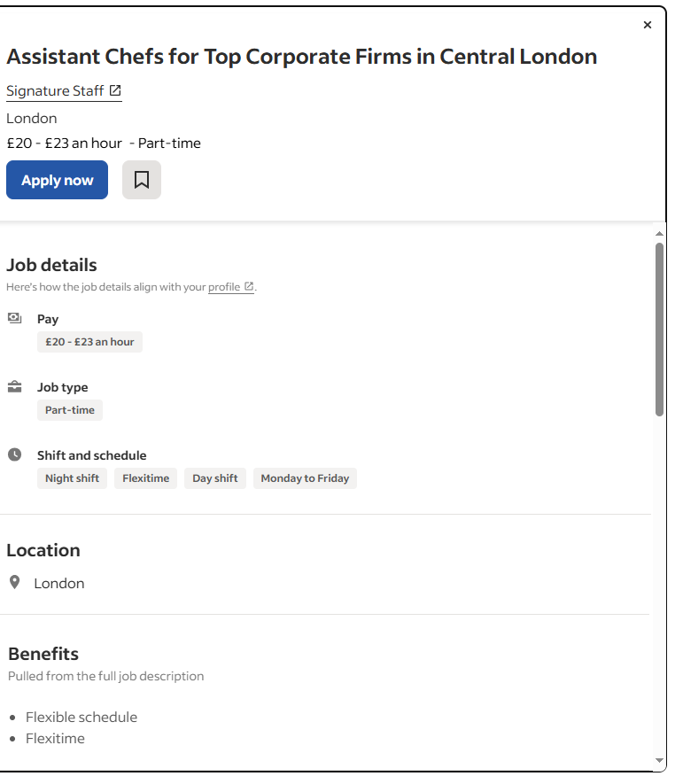Click the Job type briefcase icon

(x=14, y=386)
